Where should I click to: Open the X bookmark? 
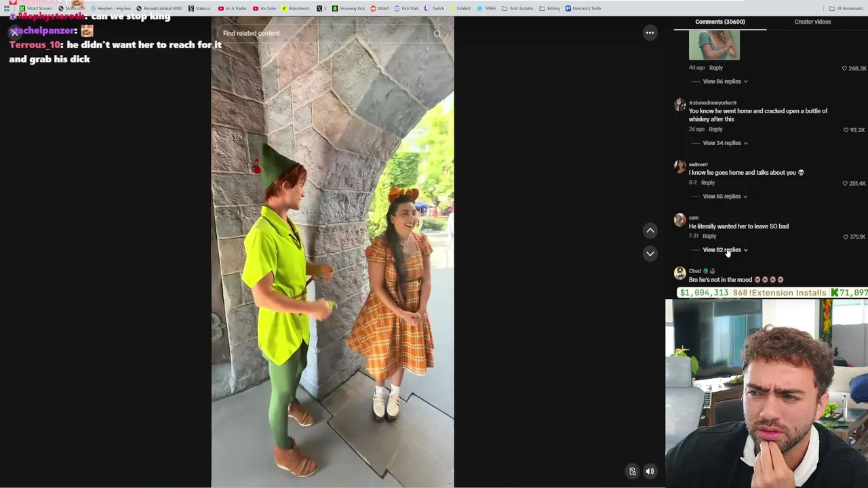pos(321,8)
